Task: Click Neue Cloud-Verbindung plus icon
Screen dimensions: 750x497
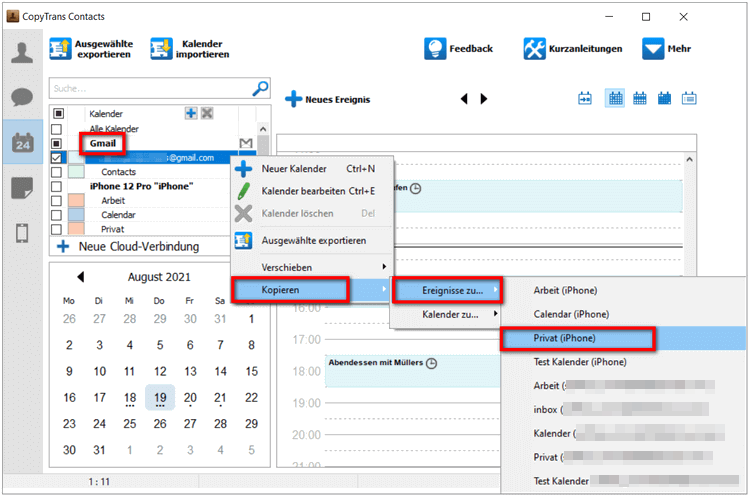Action: 63,246
